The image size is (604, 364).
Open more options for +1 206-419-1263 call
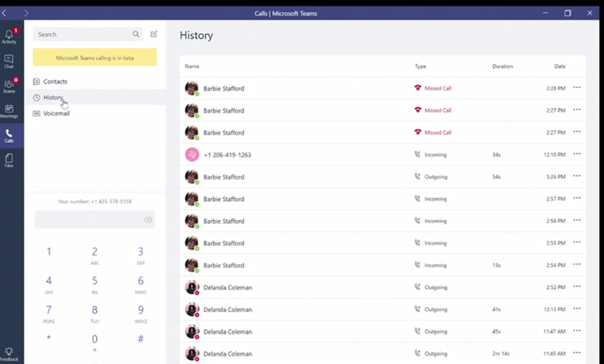[577, 155]
